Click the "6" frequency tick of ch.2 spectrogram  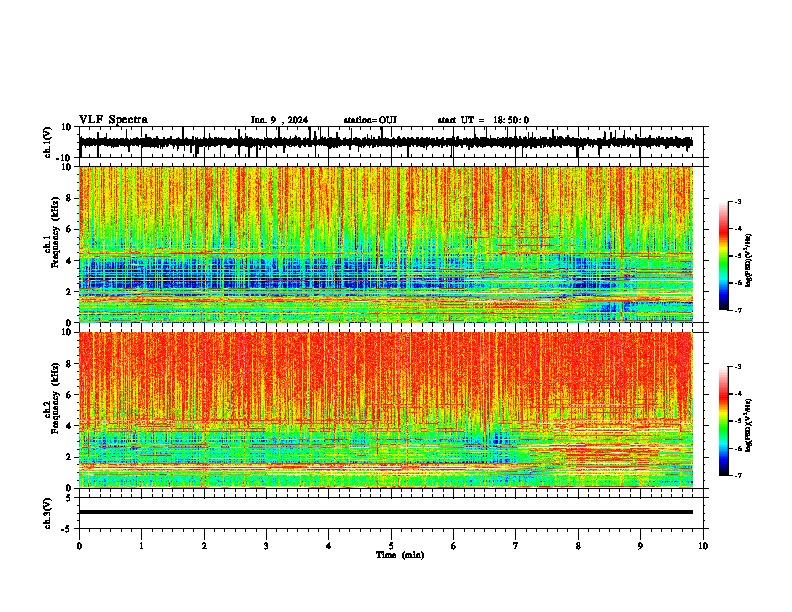[70, 395]
